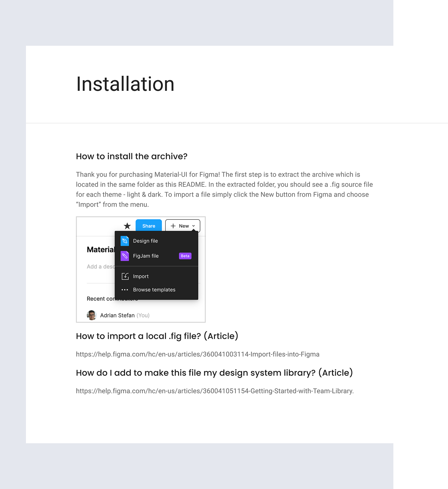Click the Installation page title
Screen dimensions: 448x489
click(x=125, y=84)
